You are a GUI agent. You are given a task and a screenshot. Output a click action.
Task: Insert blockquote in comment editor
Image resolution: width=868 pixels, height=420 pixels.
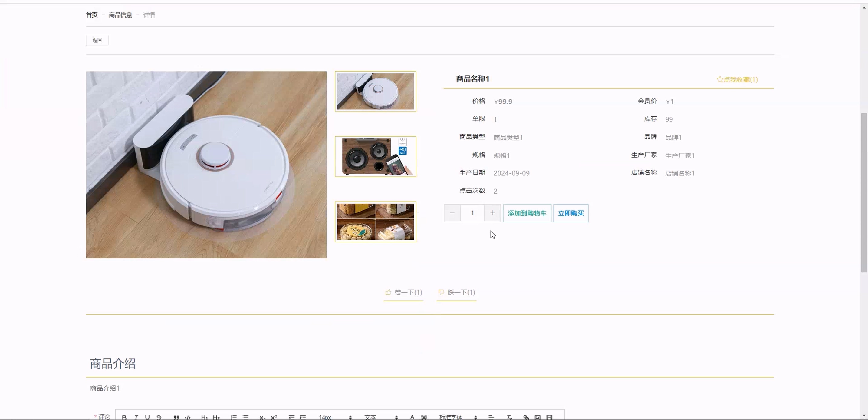(x=176, y=417)
